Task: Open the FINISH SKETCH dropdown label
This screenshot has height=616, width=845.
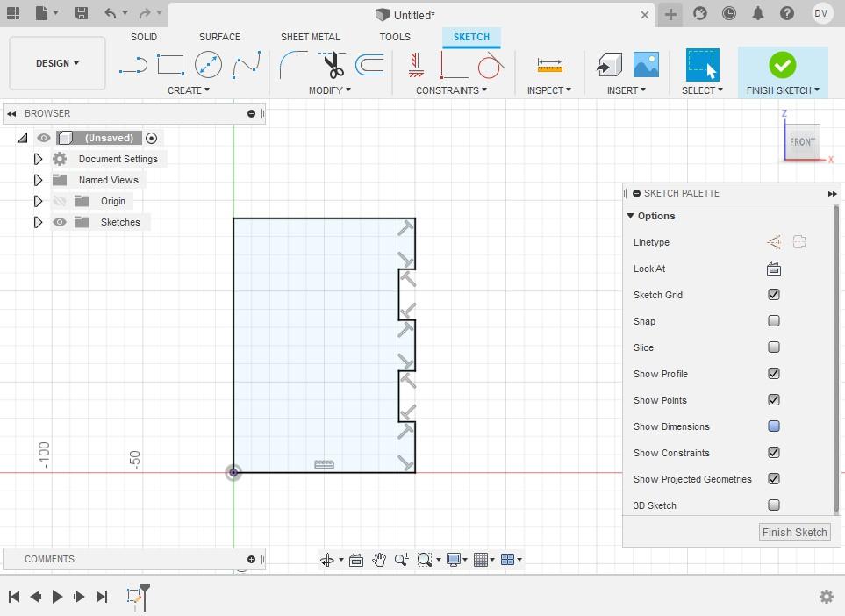Action: tap(783, 90)
